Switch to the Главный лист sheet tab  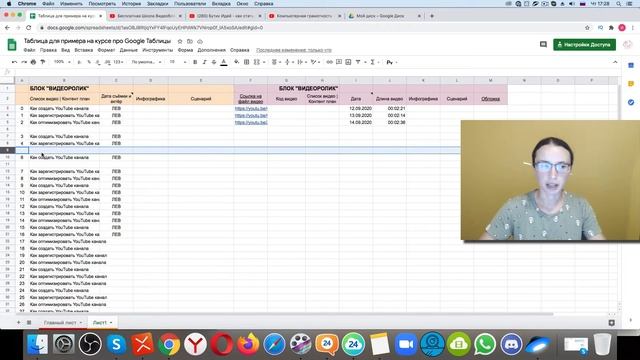[63, 322]
